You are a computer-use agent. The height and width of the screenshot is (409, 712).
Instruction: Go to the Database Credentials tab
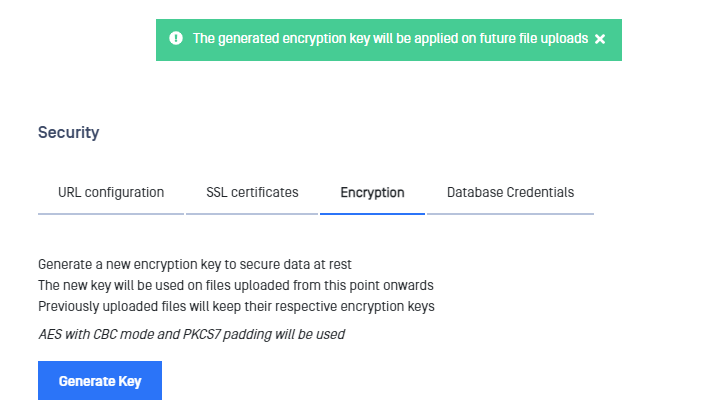(x=510, y=192)
